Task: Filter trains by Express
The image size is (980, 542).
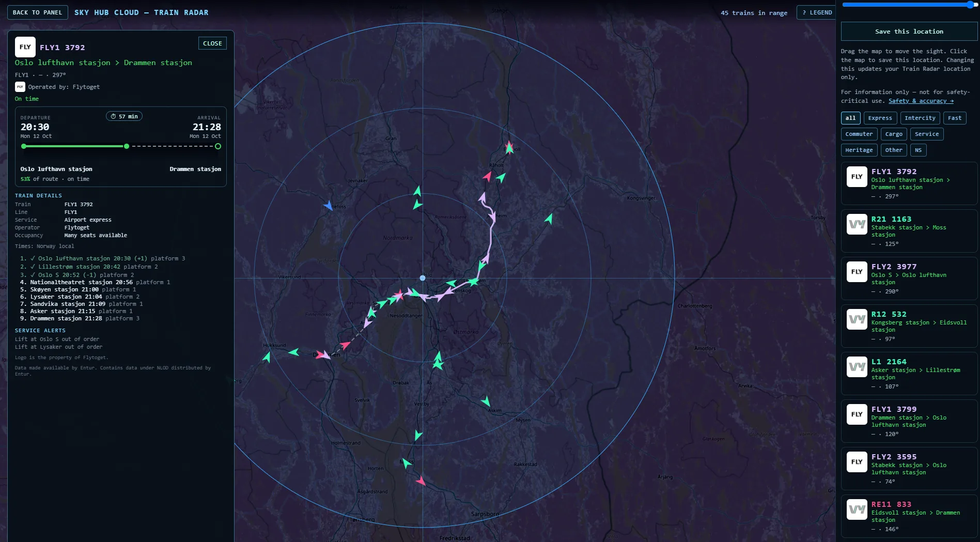Action: click(x=880, y=118)
